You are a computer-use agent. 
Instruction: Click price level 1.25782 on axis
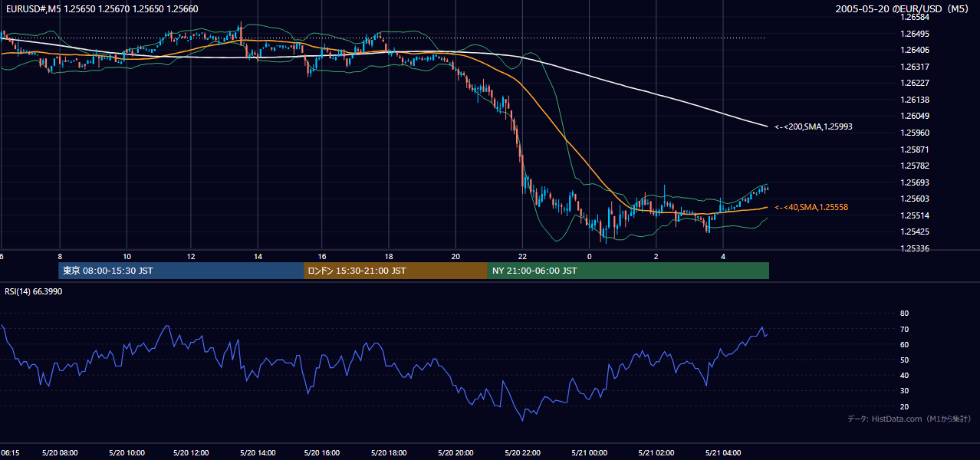click(915, 166)
